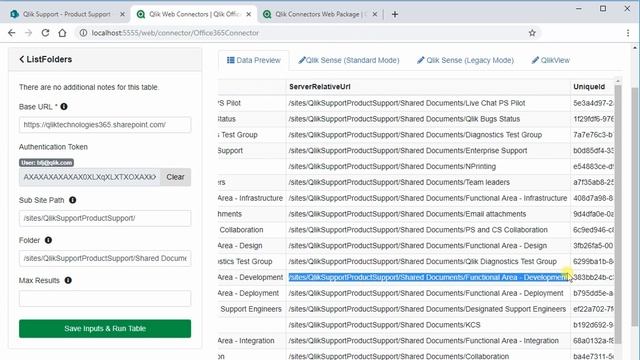Open the Qlik Sense (Legacy Mode) tab

point(465,60)
